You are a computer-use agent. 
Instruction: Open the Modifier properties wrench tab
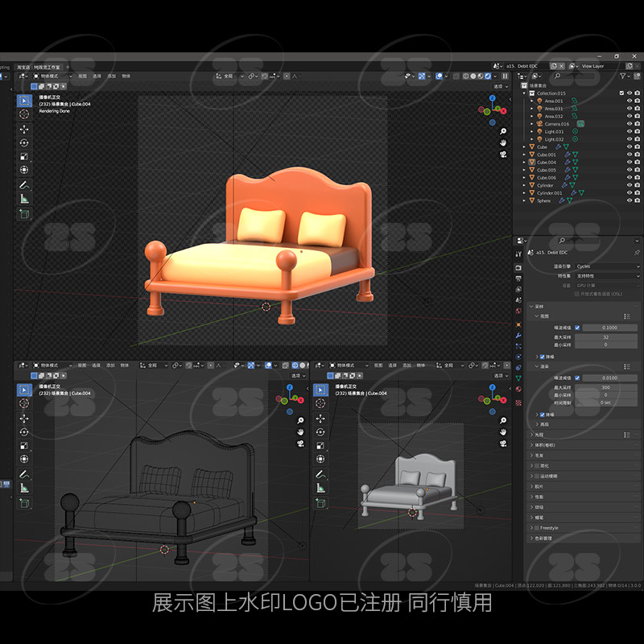(x=518, y=335)
